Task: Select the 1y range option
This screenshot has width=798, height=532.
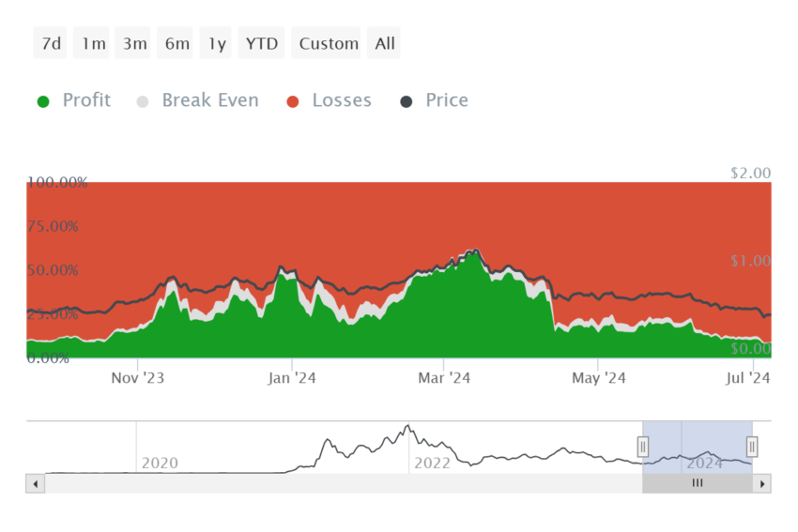Action: pos(215,43)
